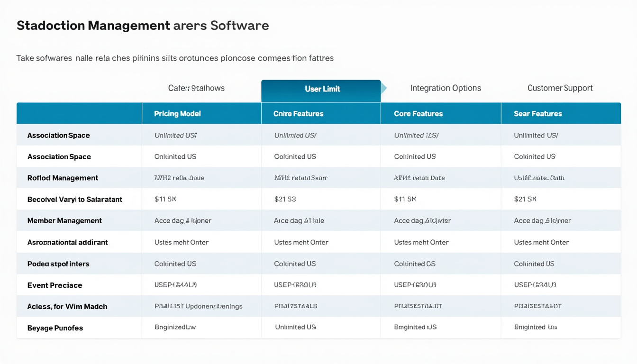Click Sear Features cell in Event Preciace row

click(x=535, y=285)
